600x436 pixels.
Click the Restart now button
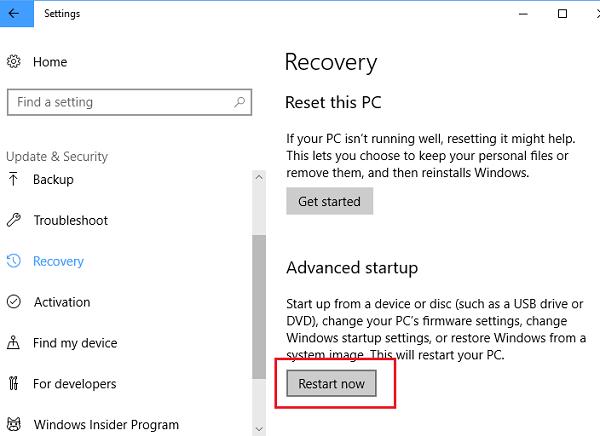pos(331,383)
